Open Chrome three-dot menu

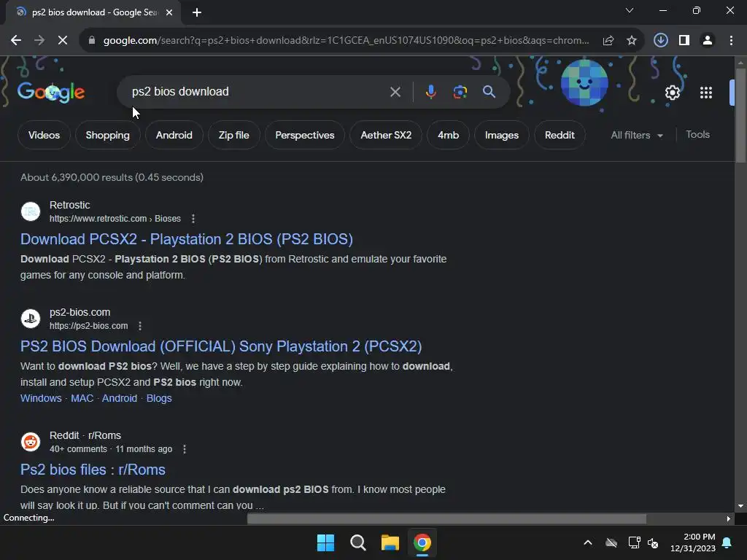pos(731,41)
